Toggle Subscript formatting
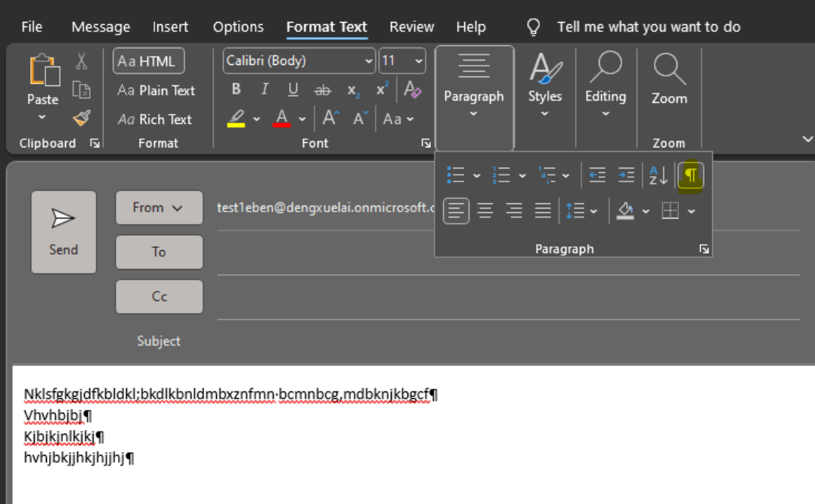Image resolution: width=815 pixels, height=504 pixels. pos(353,91)
